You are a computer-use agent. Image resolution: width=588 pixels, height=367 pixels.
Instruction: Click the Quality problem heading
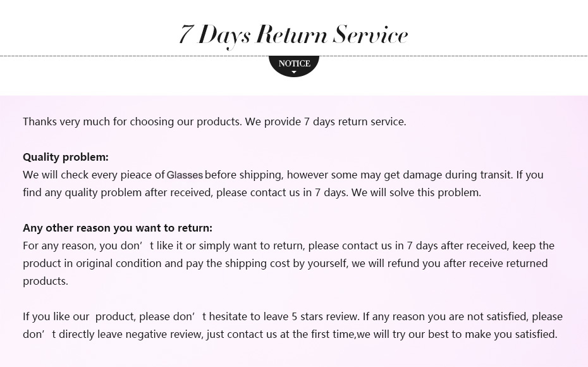click(x=66, y=157)
